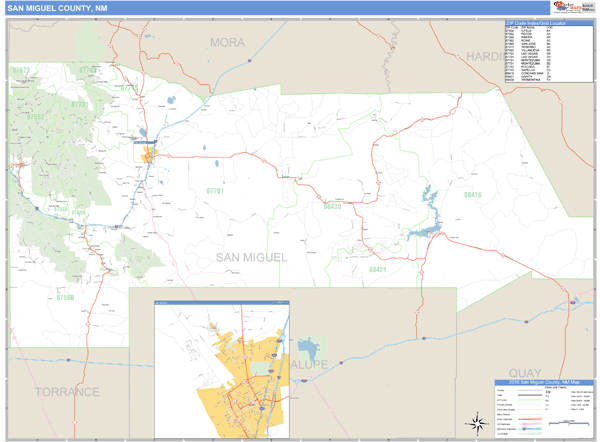Click the San Miguel County, NM title bar
600x442 pixels.
click(x=62, y=8)
